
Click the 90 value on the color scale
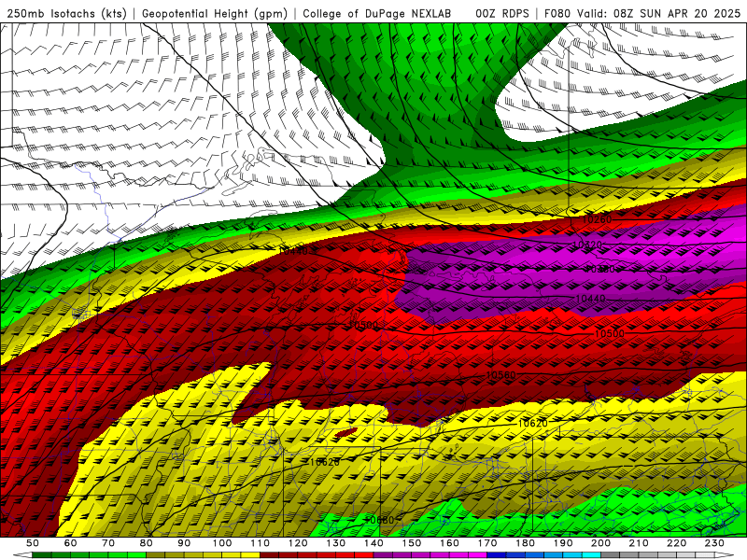(184, 543)
